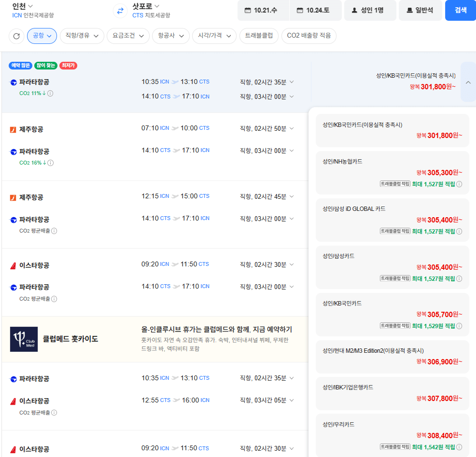The width and height of the screenshot is (476, 457).
Task: Click 최저가 badge
Action: [68, 66]
